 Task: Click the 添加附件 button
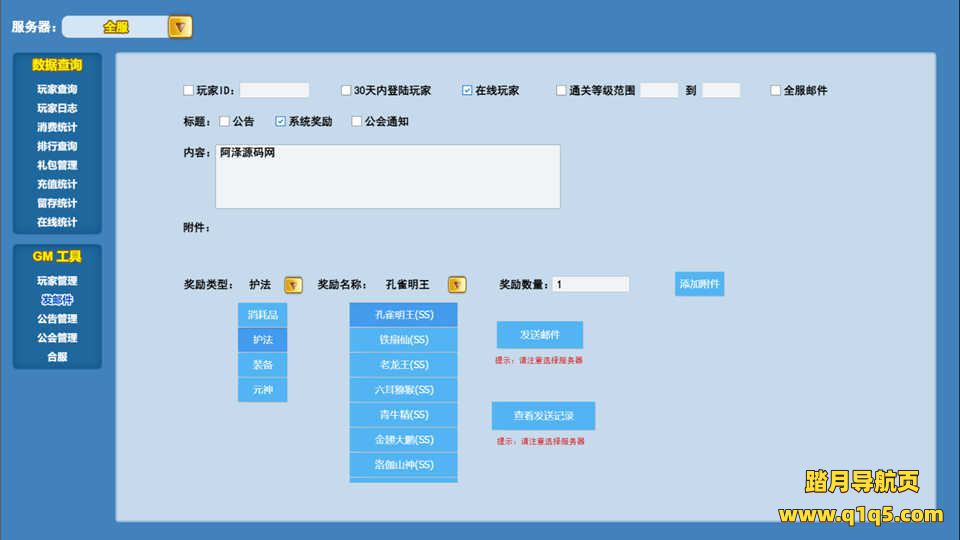tap(699, 284)
